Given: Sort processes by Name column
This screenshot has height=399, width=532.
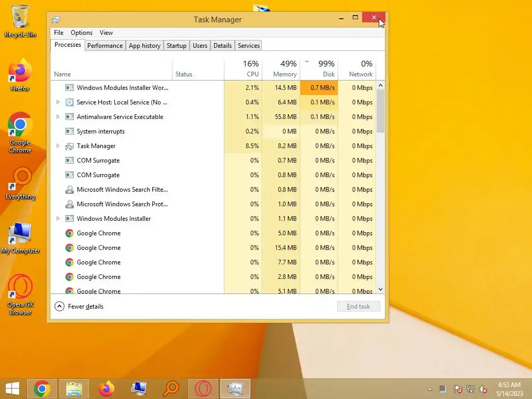Looking at the screenshot, I should [x=112, y=69].
